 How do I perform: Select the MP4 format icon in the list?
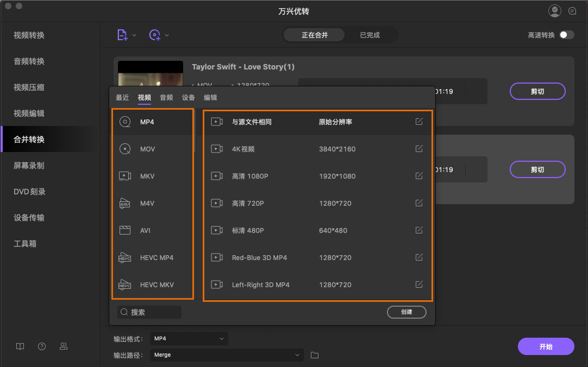coord(124,122)
